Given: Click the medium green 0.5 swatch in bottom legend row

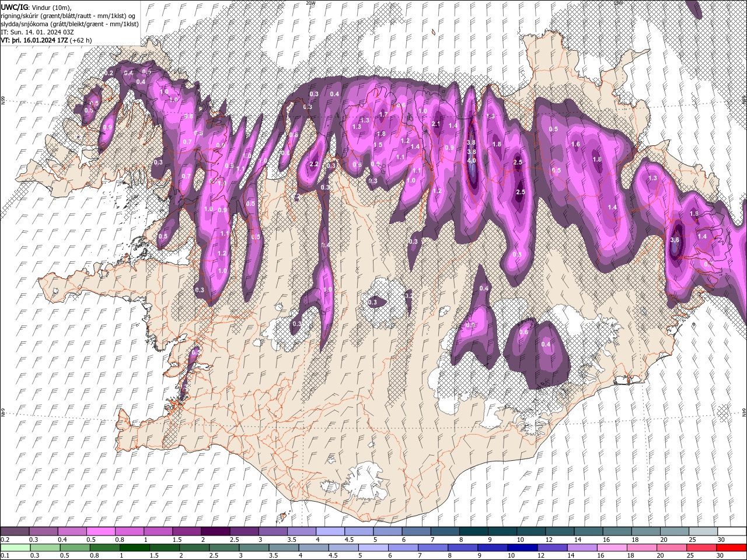Looking at the screenshot, I should 75,548.
